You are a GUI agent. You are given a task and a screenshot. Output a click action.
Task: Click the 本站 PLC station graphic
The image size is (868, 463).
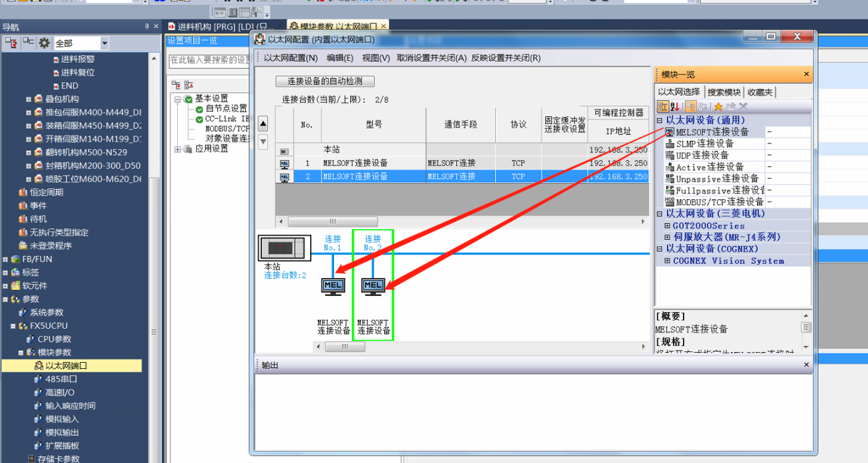pos(284,248)
